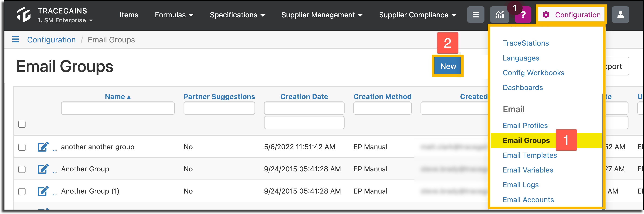Click the 'Another Group (1)' name text
The image size is (644, 214).
click(x=90, y=191)
